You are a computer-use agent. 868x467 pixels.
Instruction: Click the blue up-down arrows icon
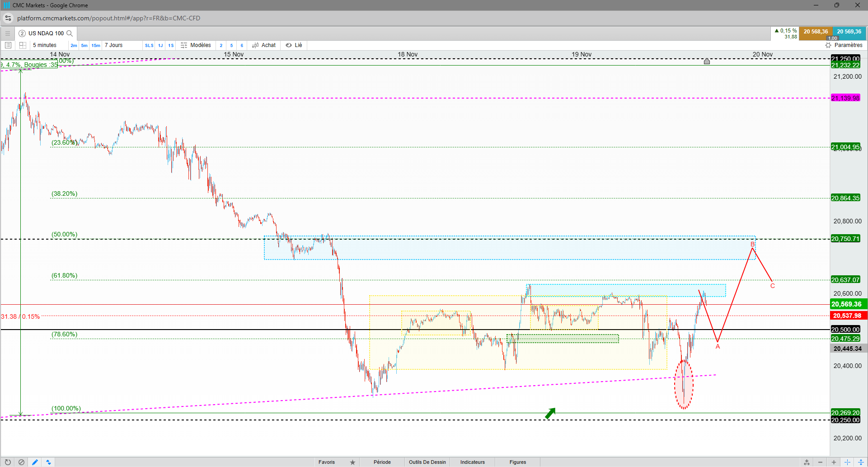point(48,462)
